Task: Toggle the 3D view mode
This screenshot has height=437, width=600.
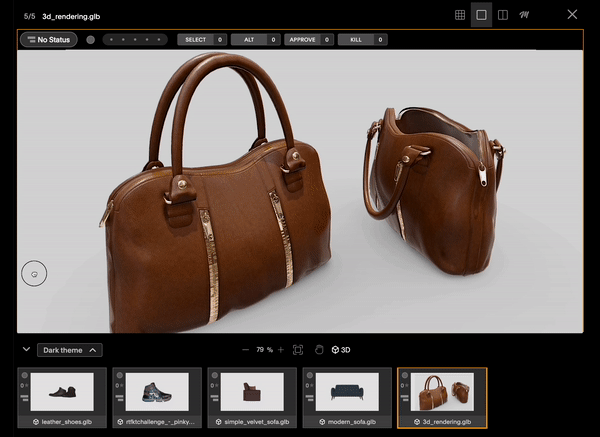Action: click(341, 350)
